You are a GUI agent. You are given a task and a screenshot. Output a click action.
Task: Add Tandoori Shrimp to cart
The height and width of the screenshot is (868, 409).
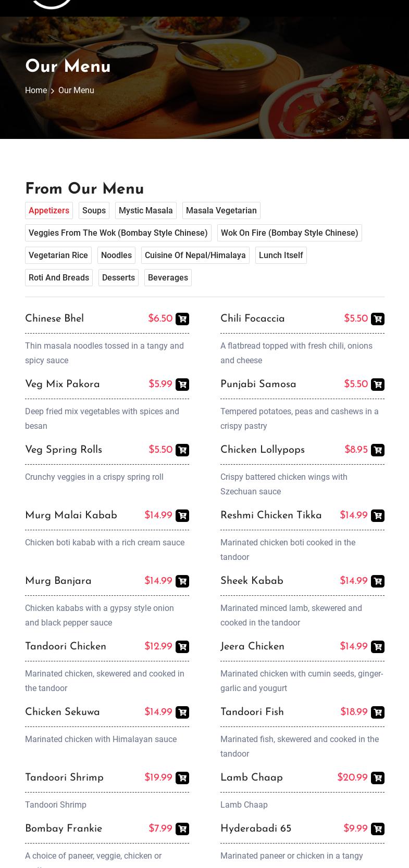182,778
